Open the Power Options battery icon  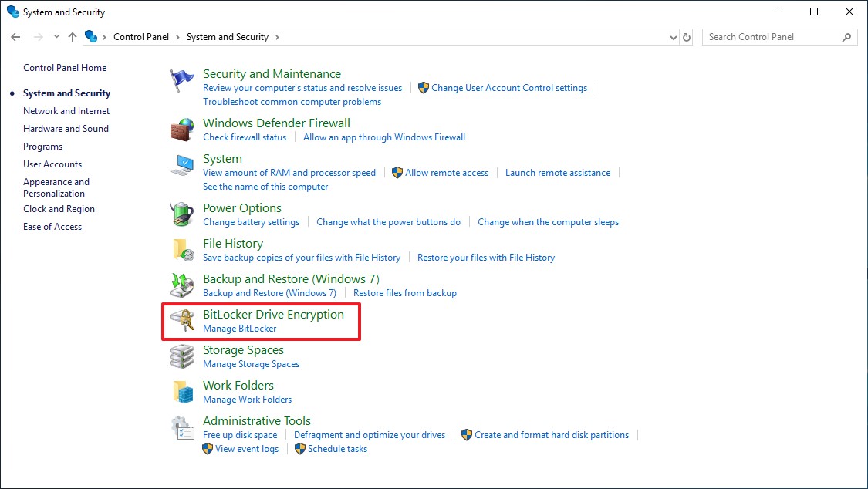coord(182,214)
